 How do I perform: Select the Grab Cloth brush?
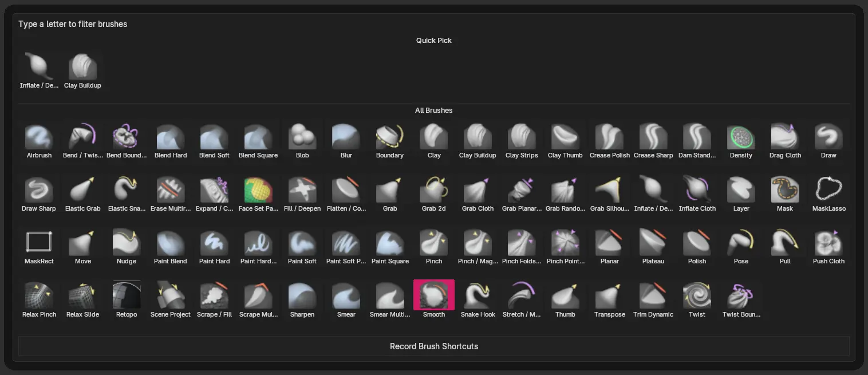pyautogui.click(x=478, y=194)
